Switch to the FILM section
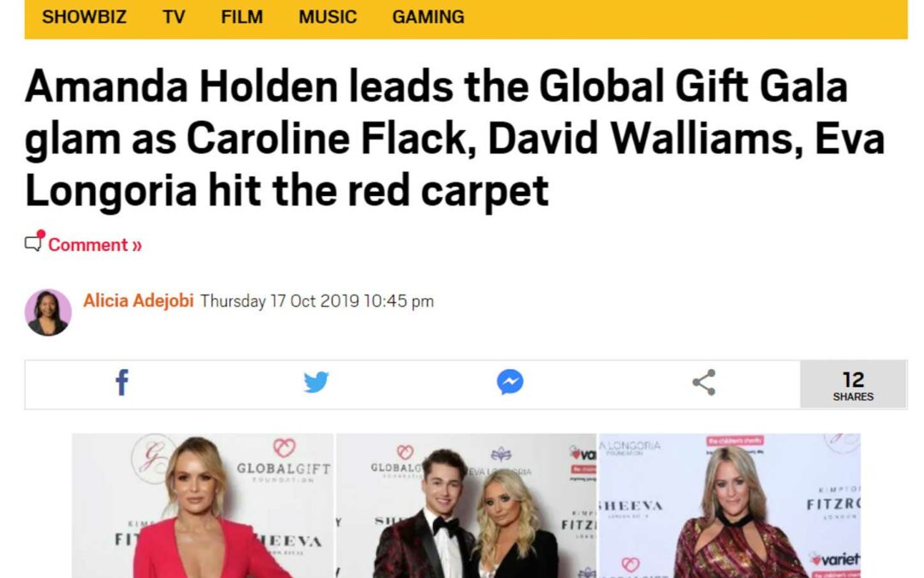924x578 pixels. (x=241, y=16)
